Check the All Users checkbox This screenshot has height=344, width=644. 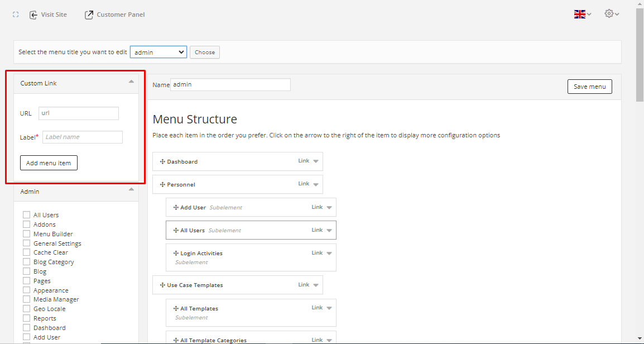pyautogui.click(x=26, y=215)
